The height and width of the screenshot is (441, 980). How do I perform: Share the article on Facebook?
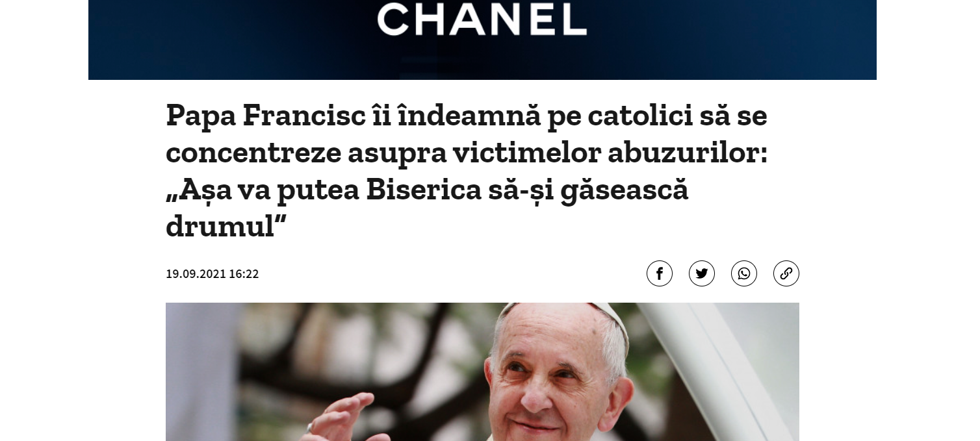(659, 273)
